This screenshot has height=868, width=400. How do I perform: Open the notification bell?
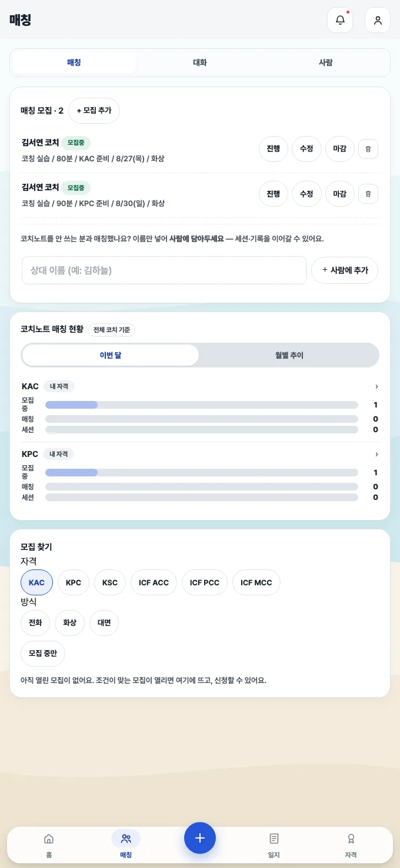click(340, 20)
